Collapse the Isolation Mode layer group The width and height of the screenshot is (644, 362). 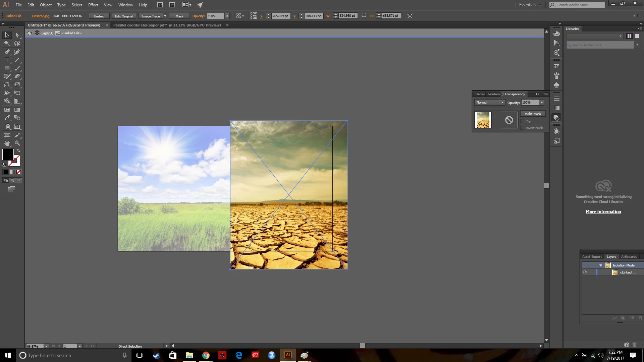pyautogui.click(x=601, y=265)
